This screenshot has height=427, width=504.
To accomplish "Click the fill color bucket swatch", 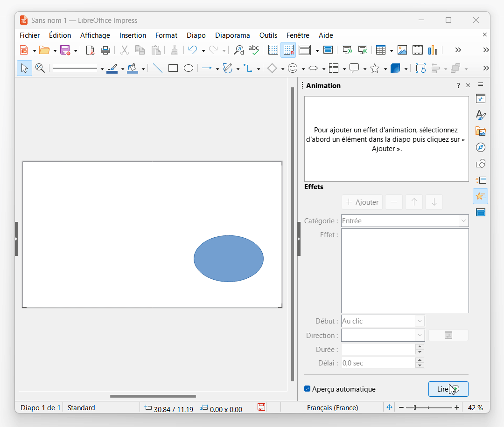I will point(133,69).
